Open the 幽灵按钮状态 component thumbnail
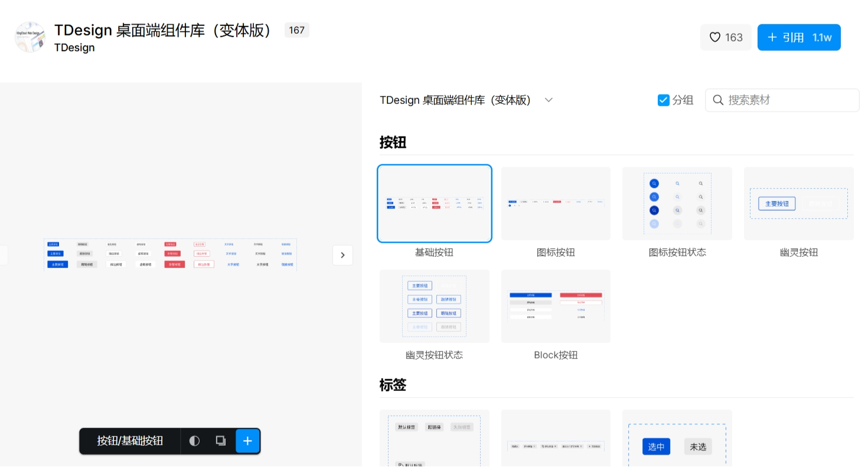Screen dimensions: 868x467 (434, 306)
